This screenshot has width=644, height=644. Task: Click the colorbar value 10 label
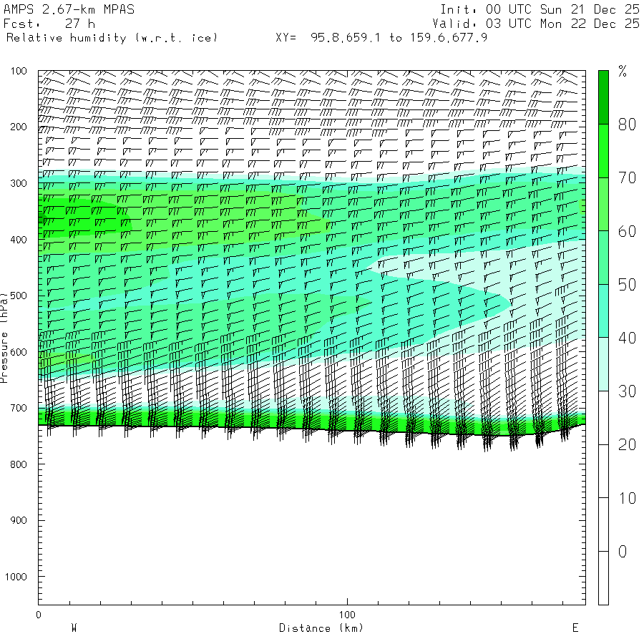(628, 498)
